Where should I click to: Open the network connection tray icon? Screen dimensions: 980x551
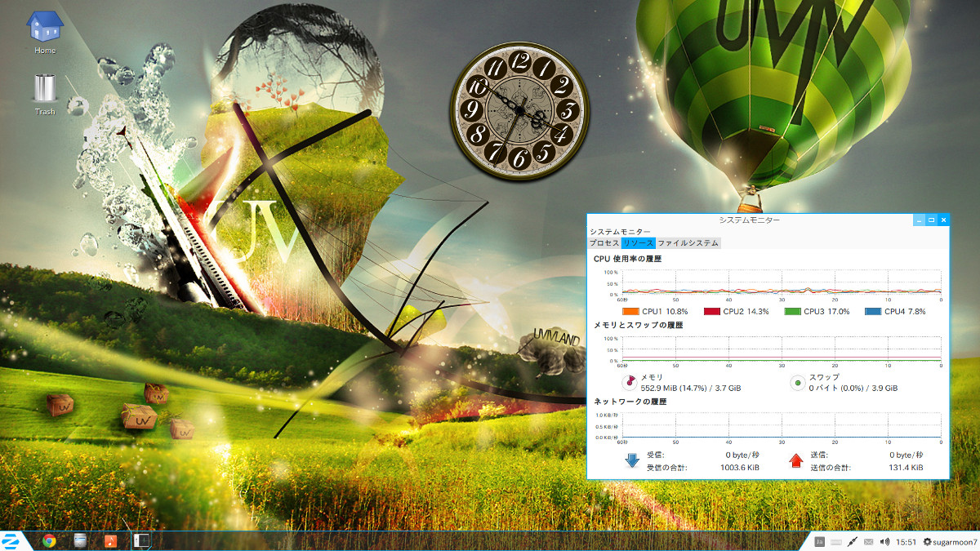(853, 541)
